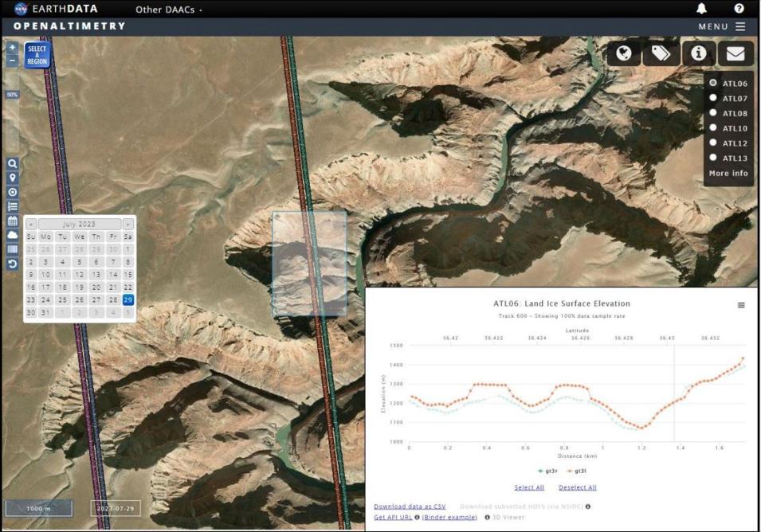The height and width of the screenshot is (532, 761).
Task: Open the search magnifier tool
Action: coord(13,163)
